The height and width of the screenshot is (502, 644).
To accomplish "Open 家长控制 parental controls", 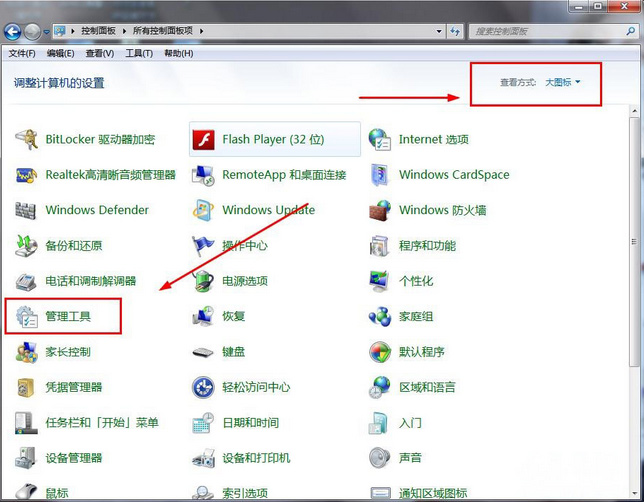I will click(67, 352).
